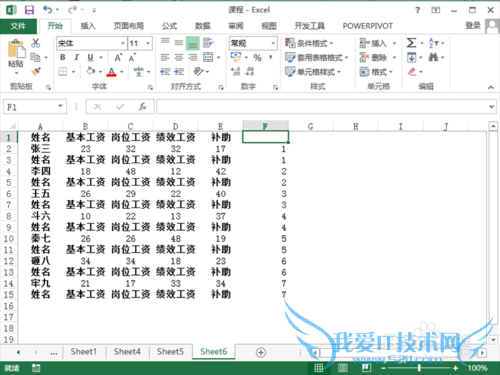Align text right

[193, 57]
